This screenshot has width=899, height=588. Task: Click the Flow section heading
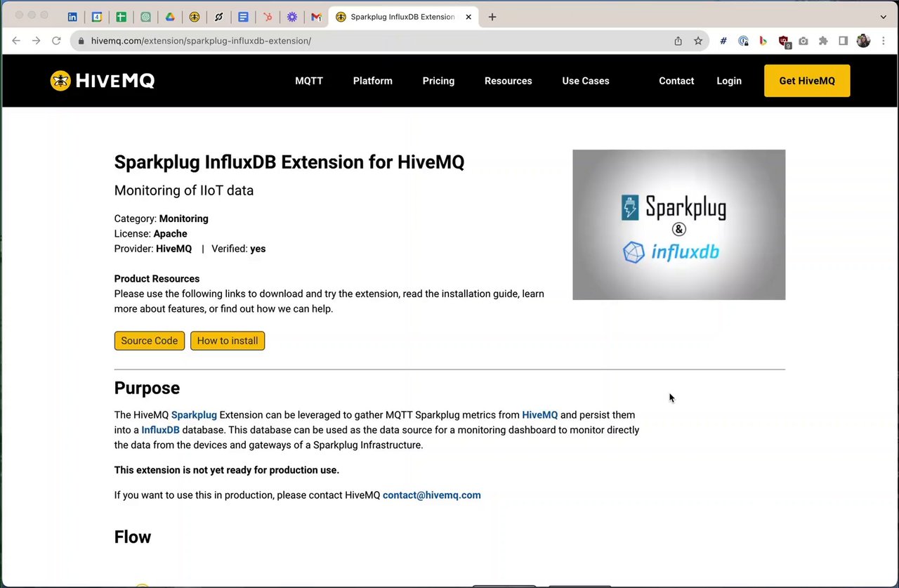click(x=133, y=537)
